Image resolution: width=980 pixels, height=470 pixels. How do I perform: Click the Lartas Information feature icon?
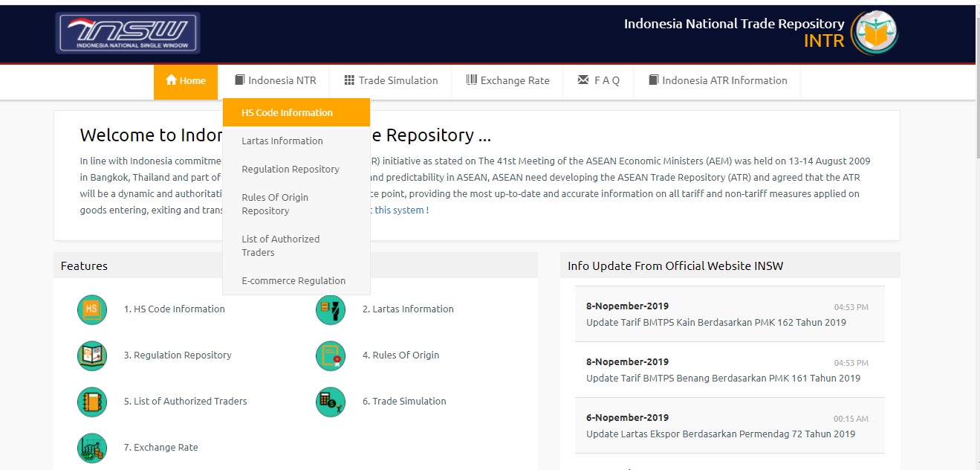pos(331,309)
